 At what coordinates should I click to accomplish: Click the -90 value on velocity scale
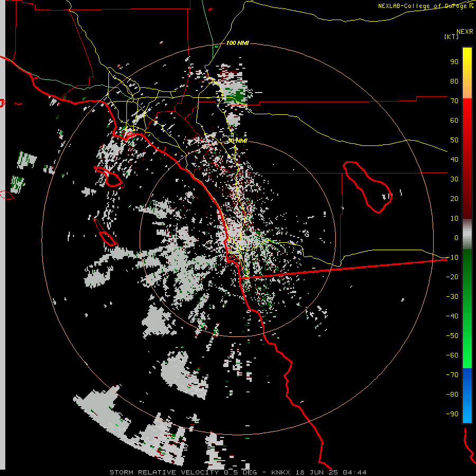click(452, 414)
